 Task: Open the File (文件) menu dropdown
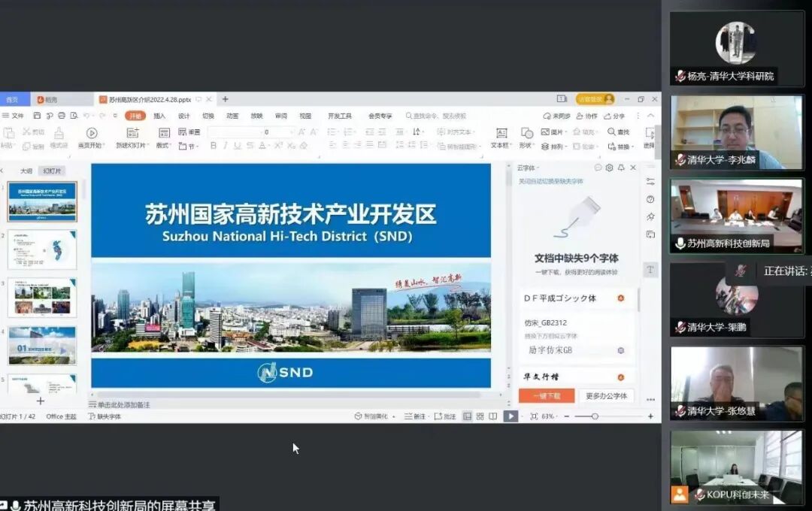coord(14,116)
